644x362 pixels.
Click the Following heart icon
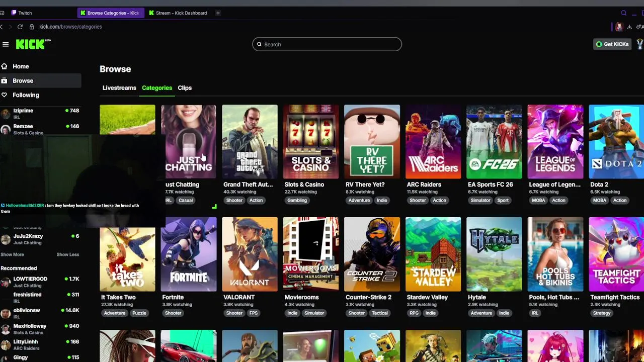(4, 95)
